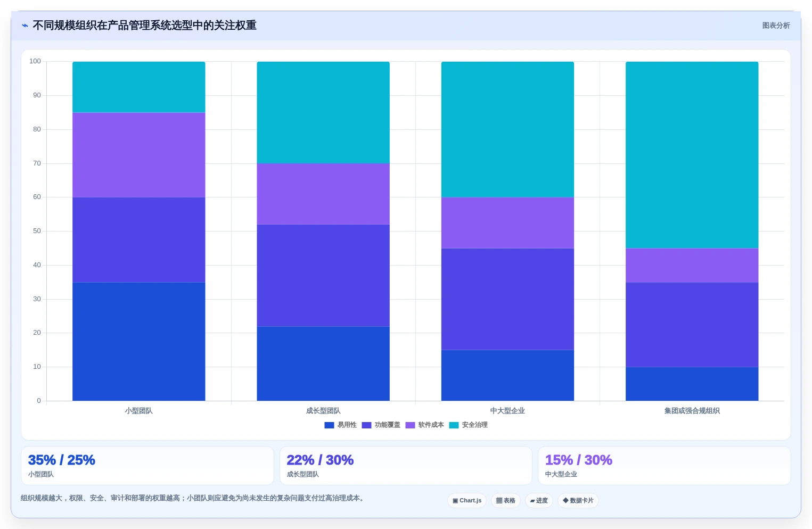The height and width of the screenshot is (529, 812).
Task: Click the 易用性 segment of 中大型企业 bar
Action: point(507,375)
